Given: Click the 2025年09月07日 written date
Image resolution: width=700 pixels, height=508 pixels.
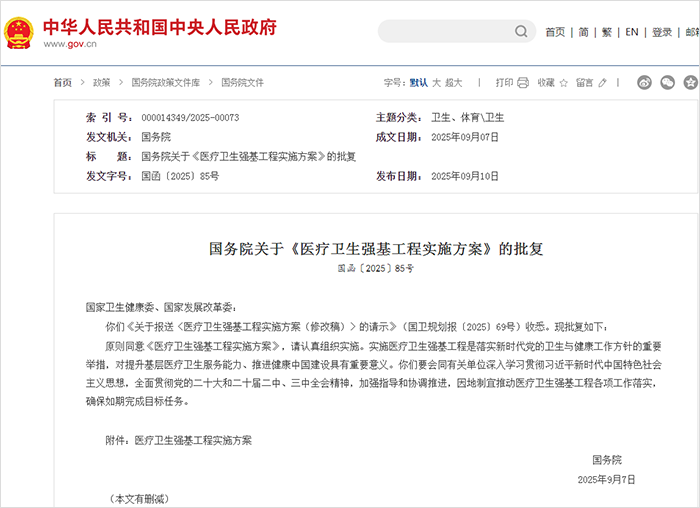Looking at the screenshot, I should click(465, 137).
